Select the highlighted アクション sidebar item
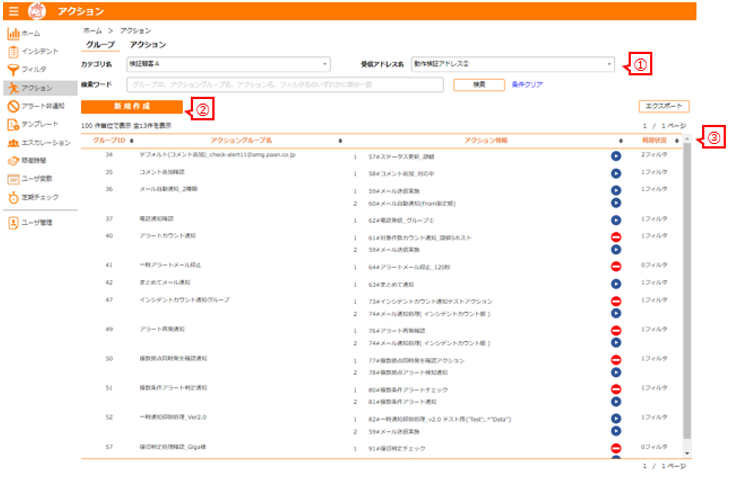 [x=40, y=88]
